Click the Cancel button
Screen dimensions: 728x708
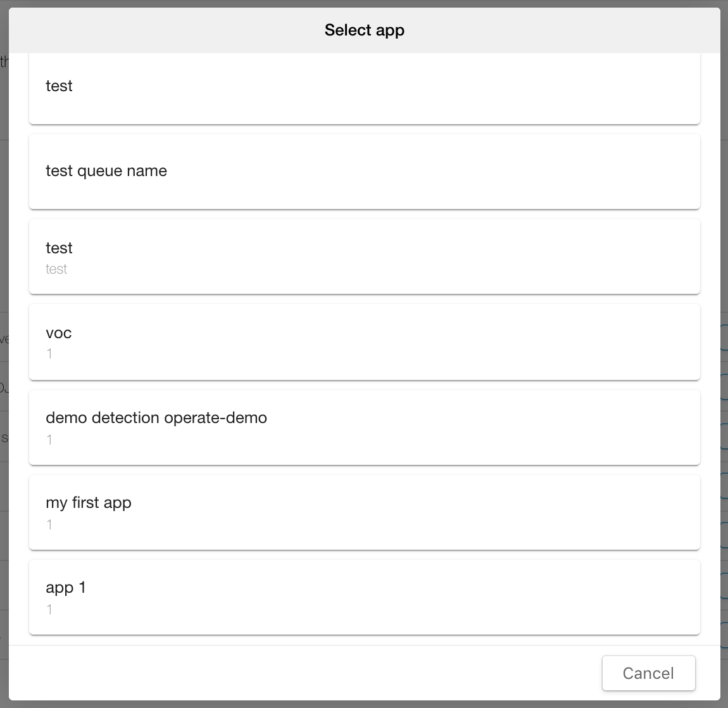648,673
